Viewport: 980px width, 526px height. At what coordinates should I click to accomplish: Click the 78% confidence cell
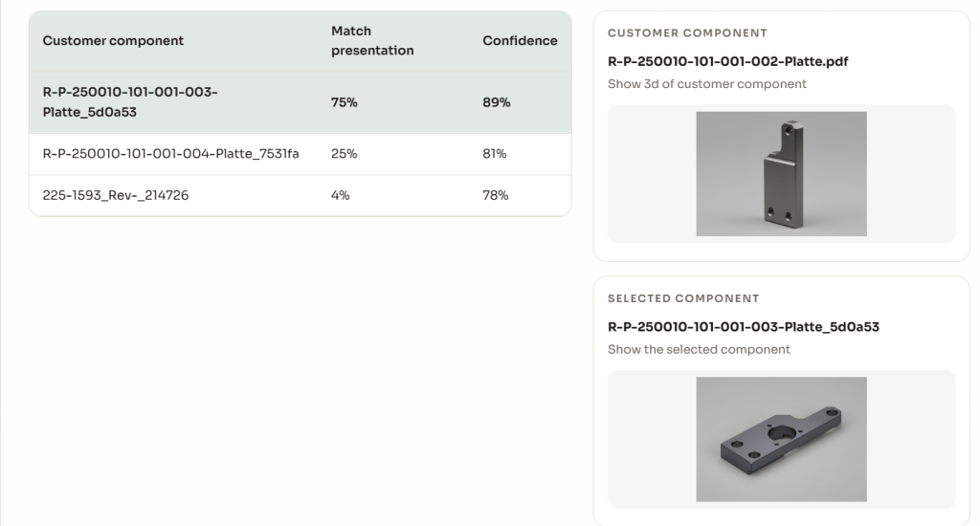click(x=496, y=195)
